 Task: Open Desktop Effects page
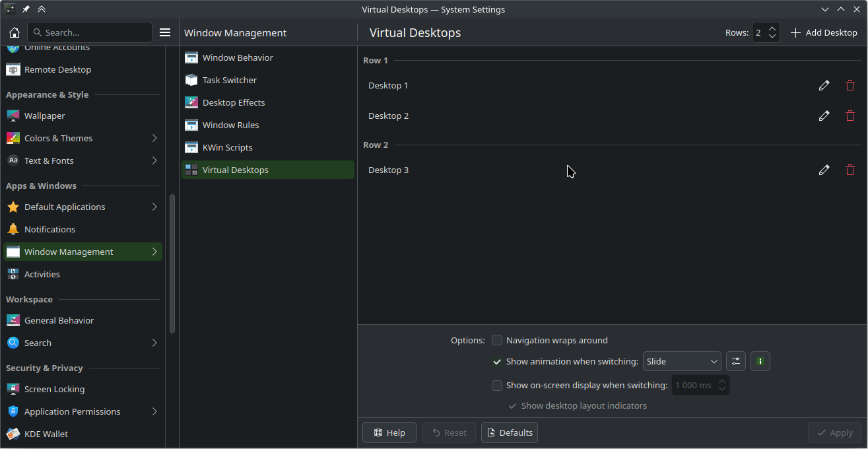point(268,102)
